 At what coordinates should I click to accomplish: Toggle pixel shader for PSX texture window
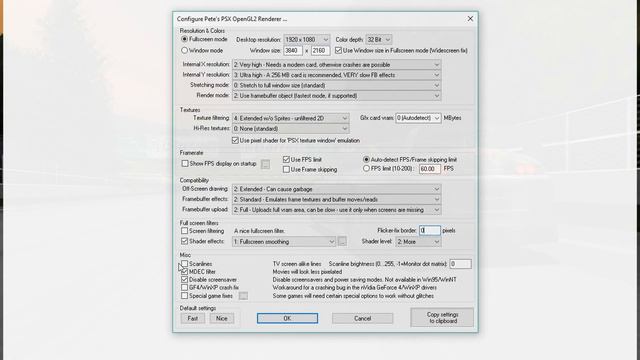[x=235, y=140]
